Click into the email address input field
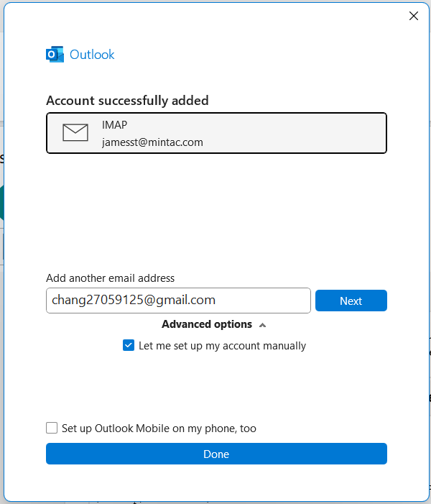This screenshot has width=431, height=504. 178,301
